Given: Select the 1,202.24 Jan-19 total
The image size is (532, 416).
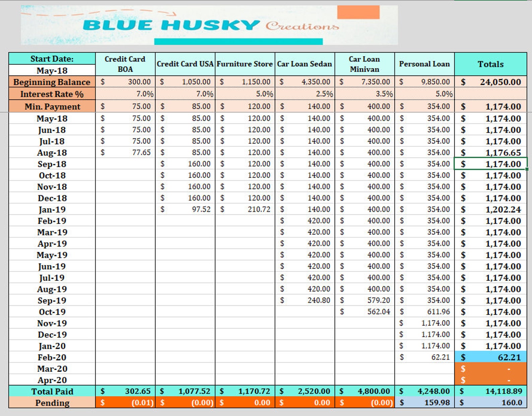Looking at the screenshot, I should pos(490,210).
